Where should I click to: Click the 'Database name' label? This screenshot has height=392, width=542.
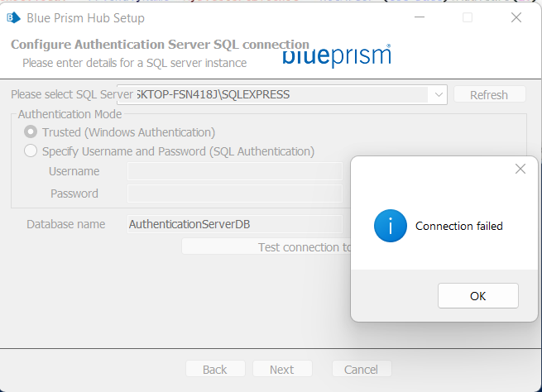click(x=66, y=224)
